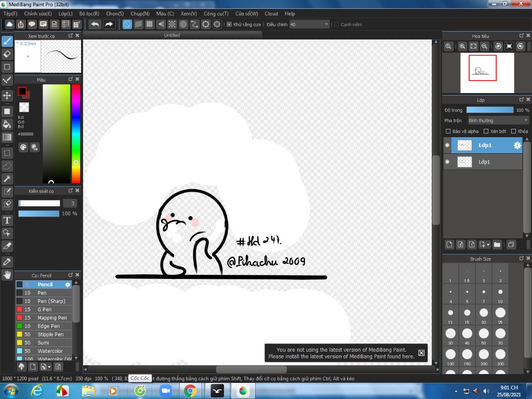
Task: Select the Brush tool in left toolbar
Action: point(7,42)
